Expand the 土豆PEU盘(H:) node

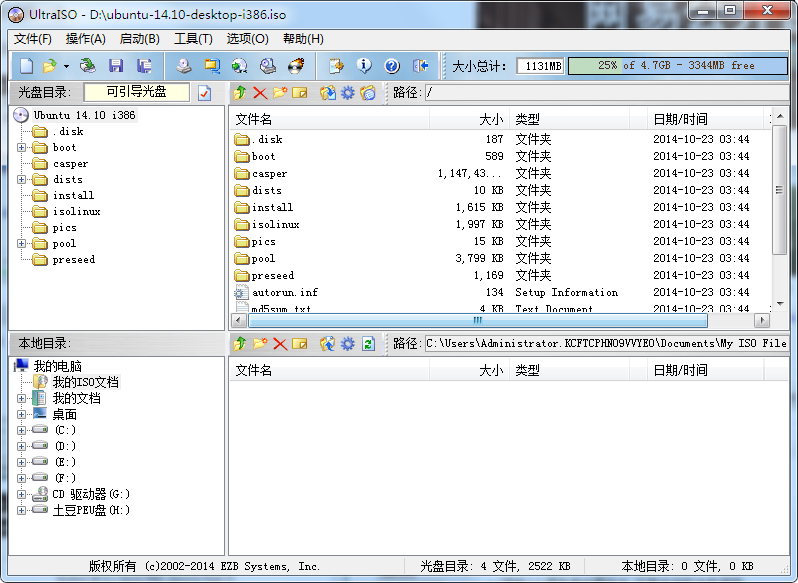point(21,510)
